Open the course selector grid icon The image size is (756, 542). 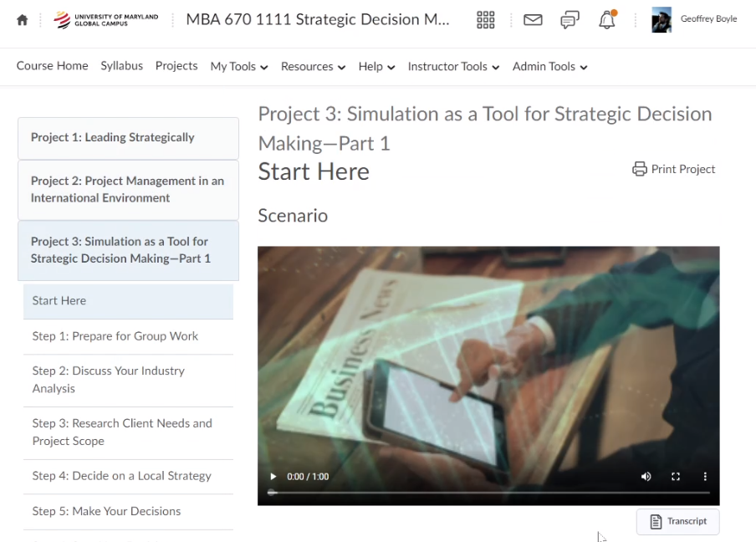tap(485, 20)
